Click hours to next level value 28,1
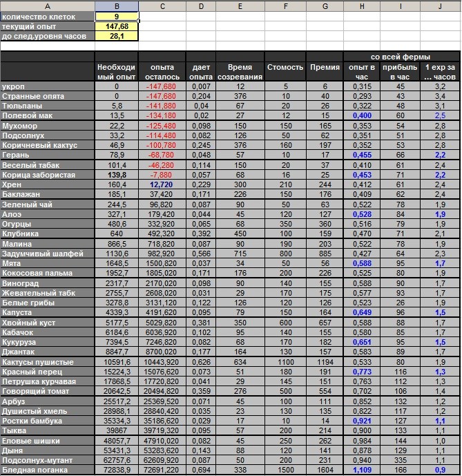This screenshot has height=476, width=462. [117, 36]
